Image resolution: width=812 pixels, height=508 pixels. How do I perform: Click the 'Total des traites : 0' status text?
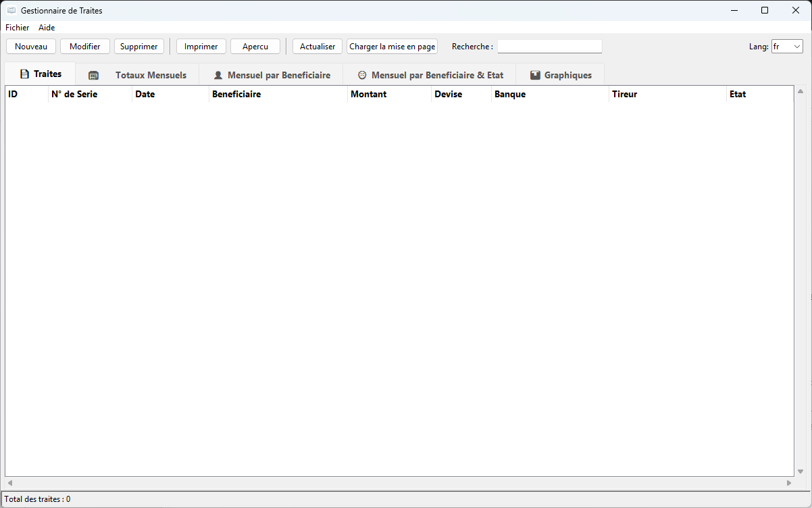click(37, 499)
